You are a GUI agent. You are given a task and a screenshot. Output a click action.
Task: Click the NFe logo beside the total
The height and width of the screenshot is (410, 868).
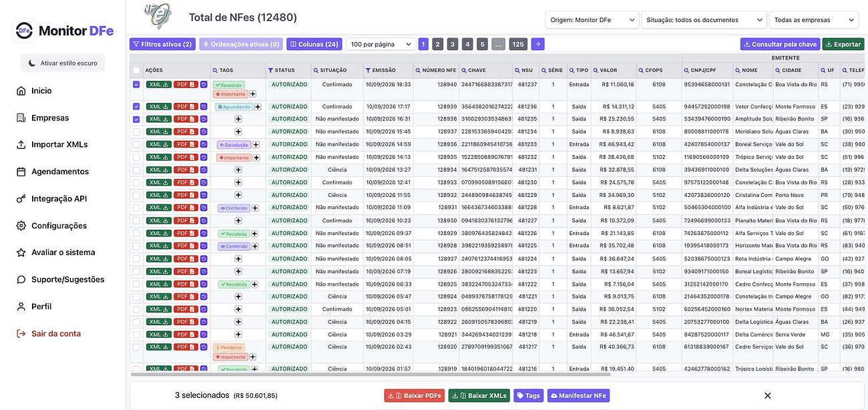(x=158, y=17)
